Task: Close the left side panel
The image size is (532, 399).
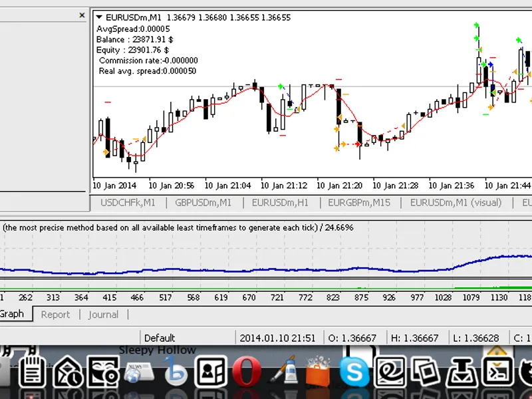Action: [x=82, y=15]
